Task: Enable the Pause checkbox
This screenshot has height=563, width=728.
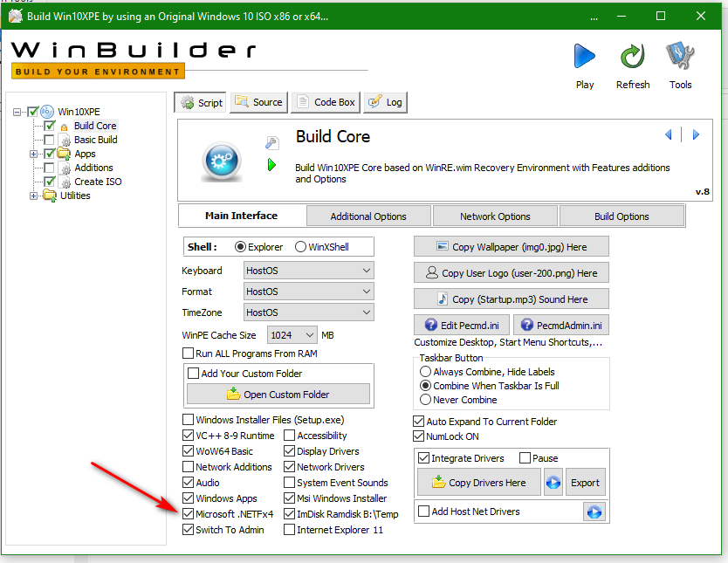Action: click(x=525, y=458)
